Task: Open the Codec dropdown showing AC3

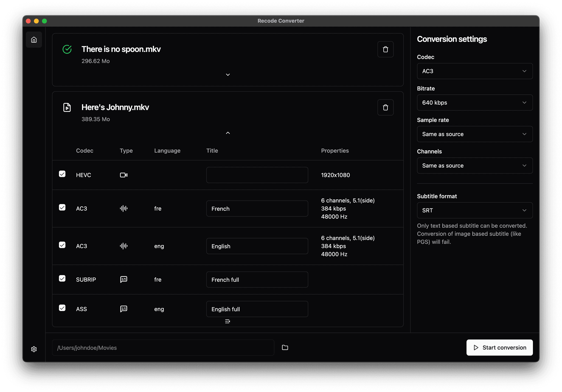Action: click(474, 71)
